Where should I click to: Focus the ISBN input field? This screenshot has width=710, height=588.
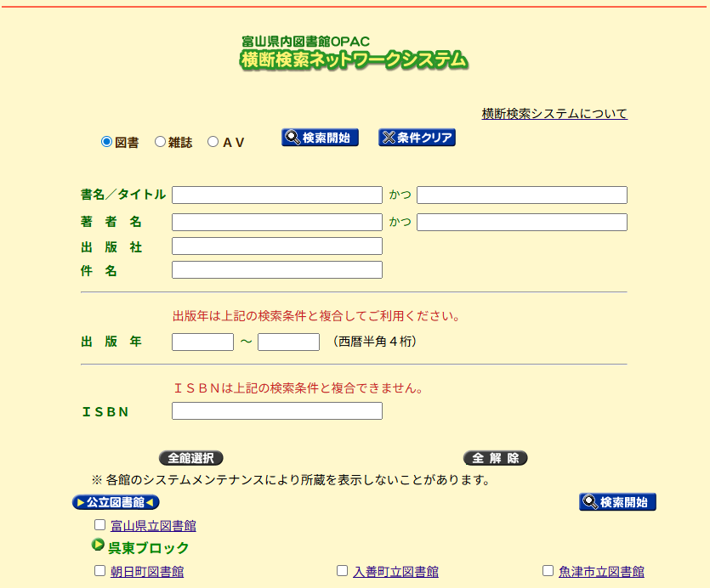click(x=277, y=411)
